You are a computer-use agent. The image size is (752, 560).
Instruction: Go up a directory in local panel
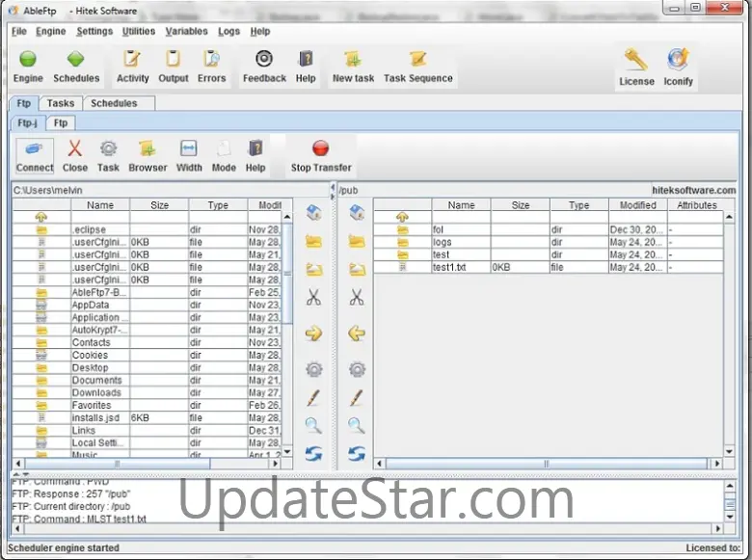[41, 217]
